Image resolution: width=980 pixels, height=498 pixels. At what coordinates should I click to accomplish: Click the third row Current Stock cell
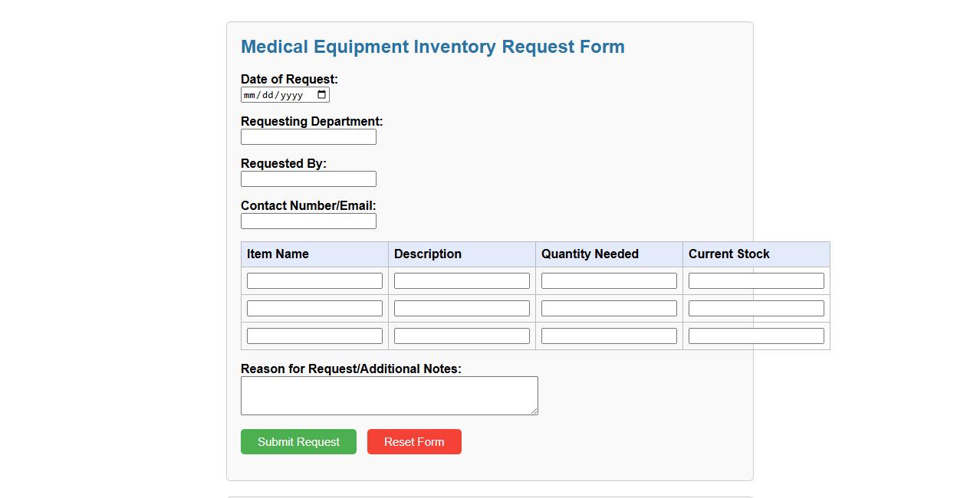click(755, 335)
